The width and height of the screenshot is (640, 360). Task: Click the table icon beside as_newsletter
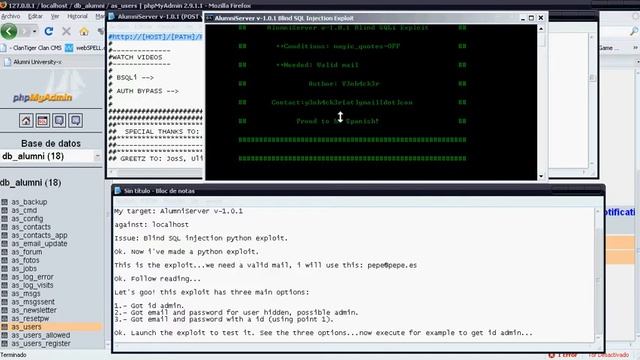click(x=4, y=310)
